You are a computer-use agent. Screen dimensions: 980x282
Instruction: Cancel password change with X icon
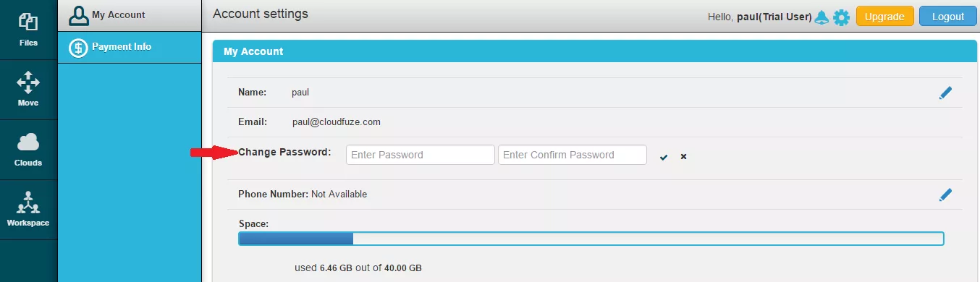(683, 156)
